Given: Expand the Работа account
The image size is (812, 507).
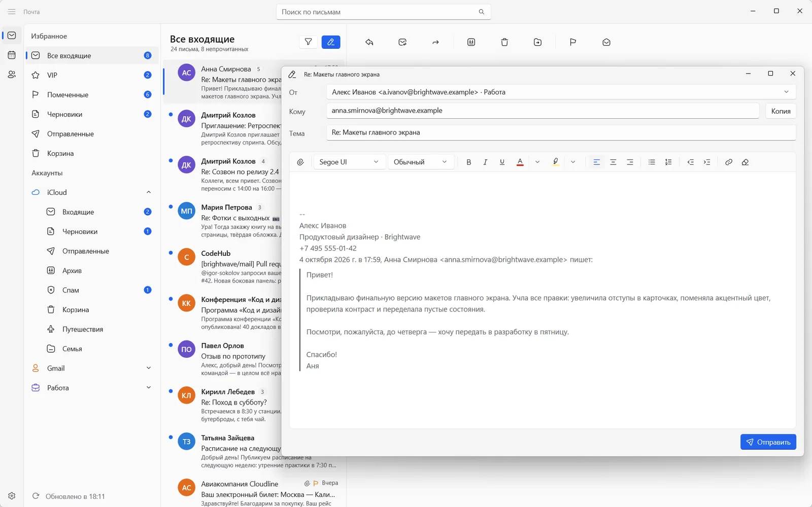Looking at the screenshot, I should coord(149,388).
